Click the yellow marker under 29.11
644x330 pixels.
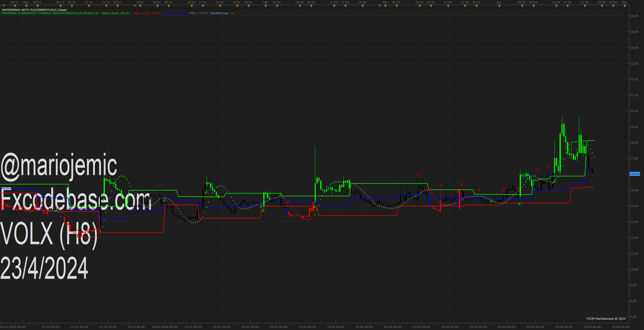tap(15, 6)
